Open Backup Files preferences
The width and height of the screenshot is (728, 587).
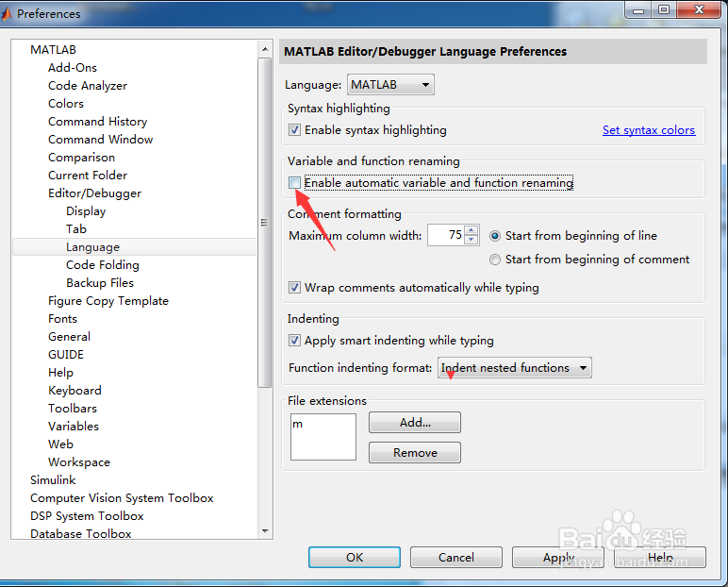pos(100,283)
